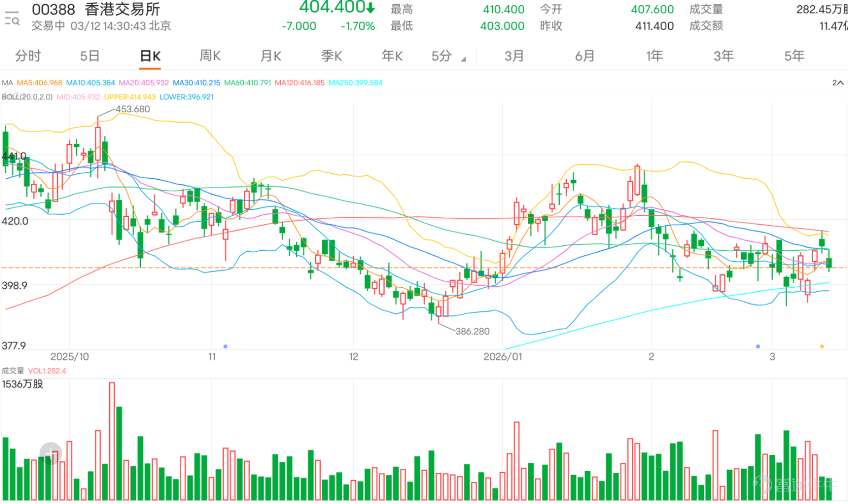
Task: Click the MA30:410.215 indicator label
Action: pos(196,83)
